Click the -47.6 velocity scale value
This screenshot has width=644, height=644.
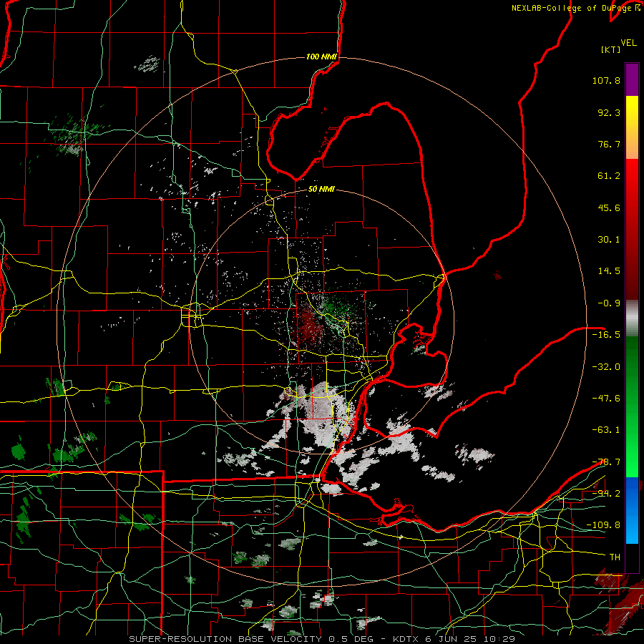[x=606, y=399]
